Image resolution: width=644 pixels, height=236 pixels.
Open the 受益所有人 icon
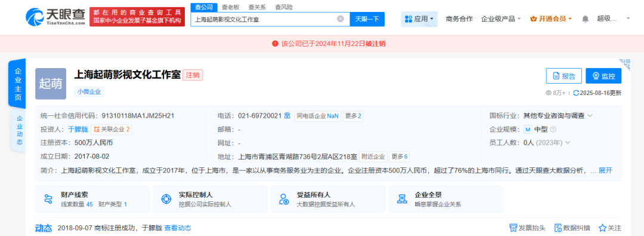[284, 200]
